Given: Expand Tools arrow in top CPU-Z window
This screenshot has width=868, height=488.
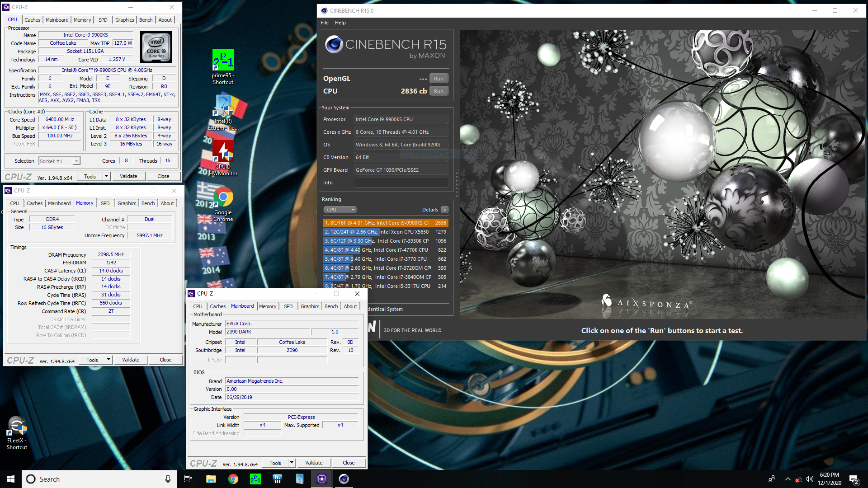Looking at the screenshot, I should 107,176.
